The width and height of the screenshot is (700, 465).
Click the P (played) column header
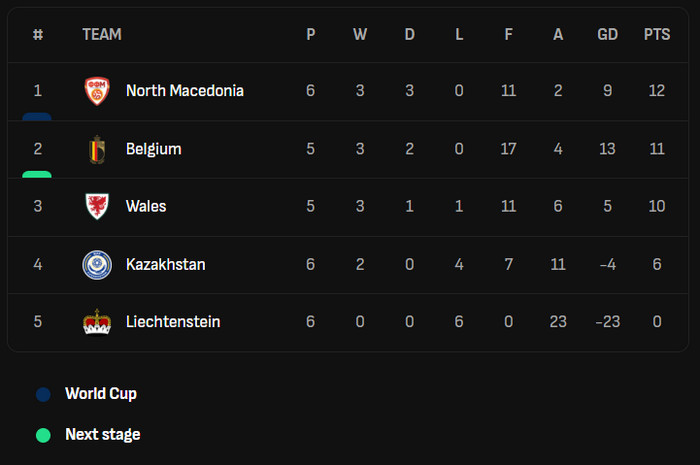(310, 35)
